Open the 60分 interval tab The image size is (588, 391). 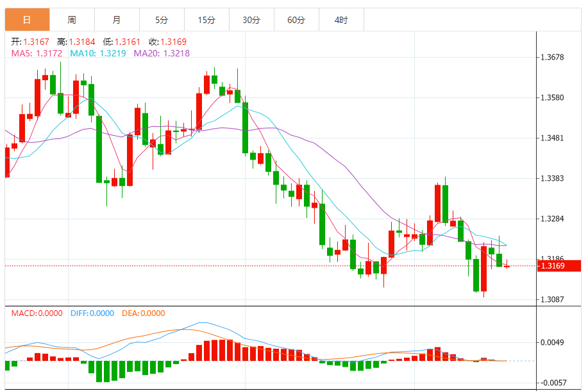click(296, 20)
